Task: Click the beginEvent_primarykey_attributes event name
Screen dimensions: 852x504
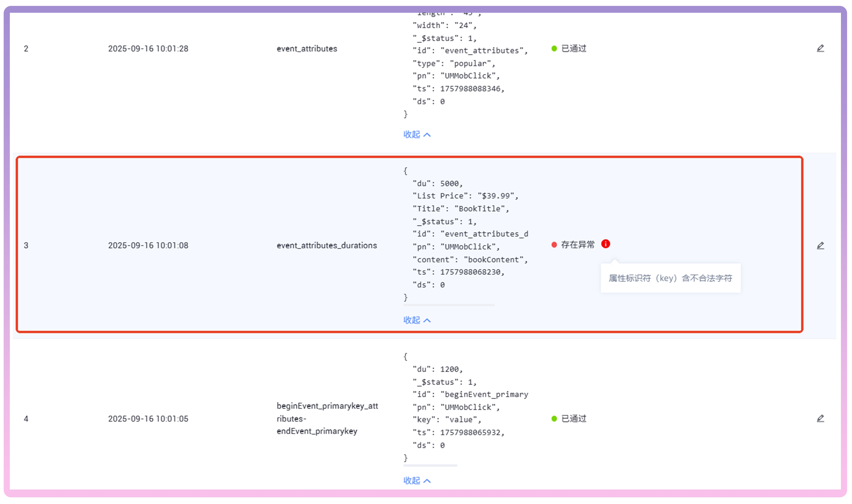Action: point(327,418)
